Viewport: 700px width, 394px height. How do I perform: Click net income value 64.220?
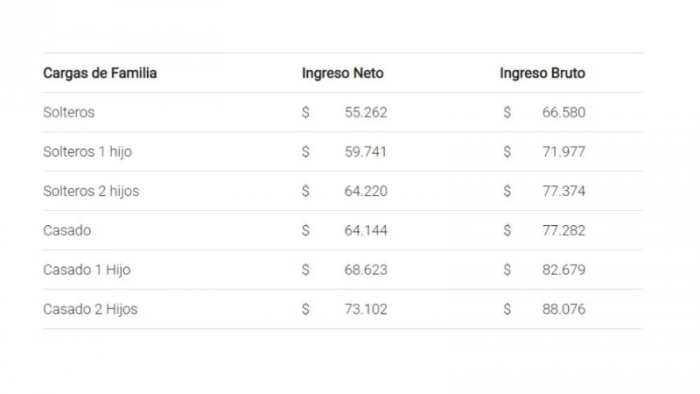tap(366, 191)
